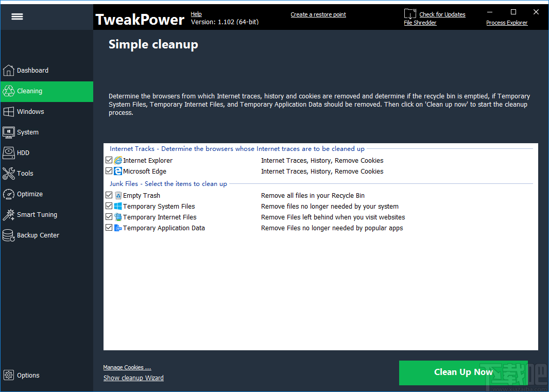Viewport: 549px width, 392px height.
Task: Toggle the Microsoft Edge checkbox
Action: tap(109, 171)
